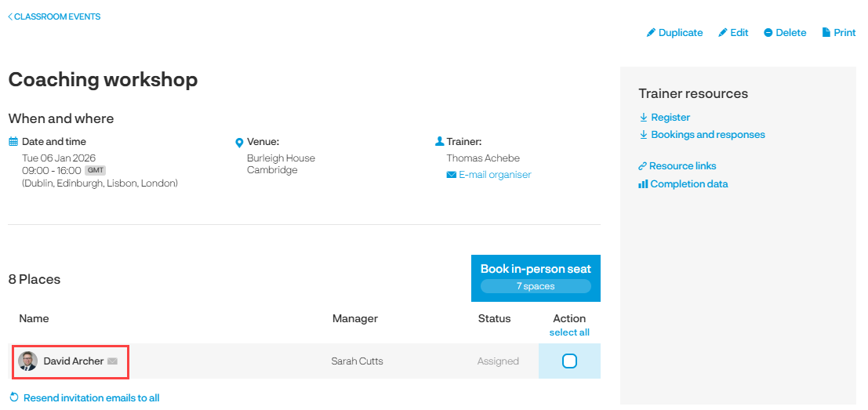Click the Delete minus-circle icon
This screenshot has height=410, width=868.
pyautogui.click(x=768, y=33)
